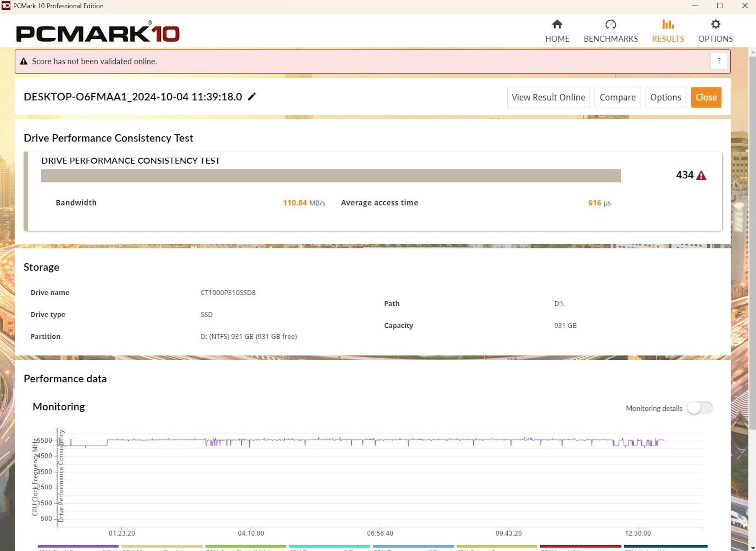Click the Path label

point(391,304)
